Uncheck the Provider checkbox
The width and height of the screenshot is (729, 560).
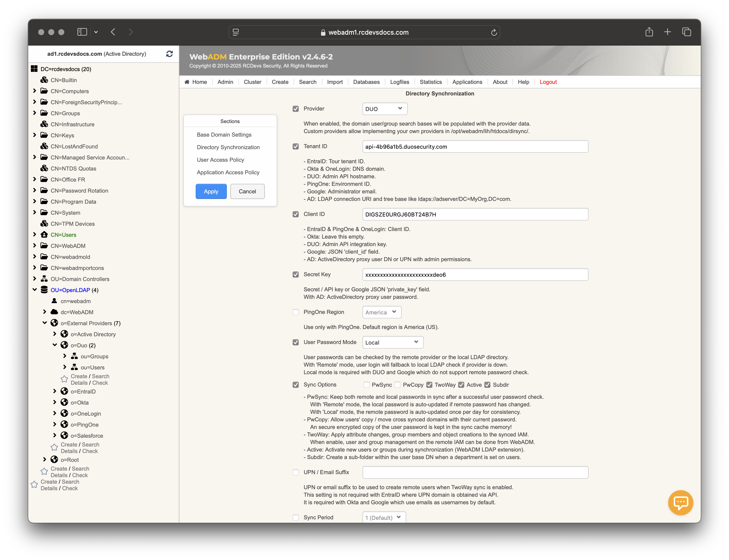click(295, 109)
